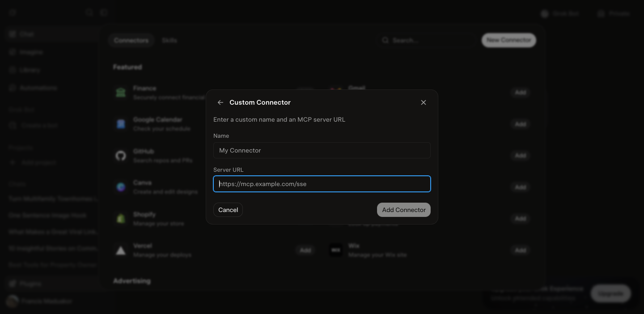Click the GitHub connector icon

121,156
